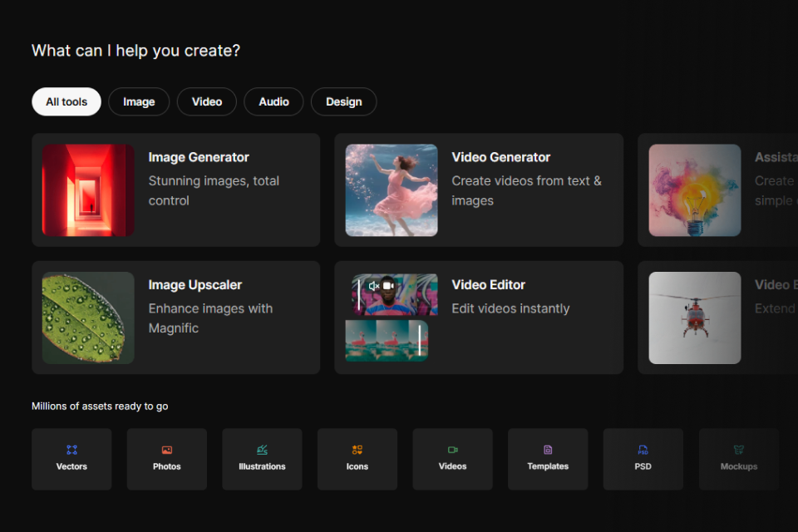Click the green leaf Image Upscaler thumbnail
This screenshot has width=798, height=532.
pyautogui.click(x=88, y=318)
